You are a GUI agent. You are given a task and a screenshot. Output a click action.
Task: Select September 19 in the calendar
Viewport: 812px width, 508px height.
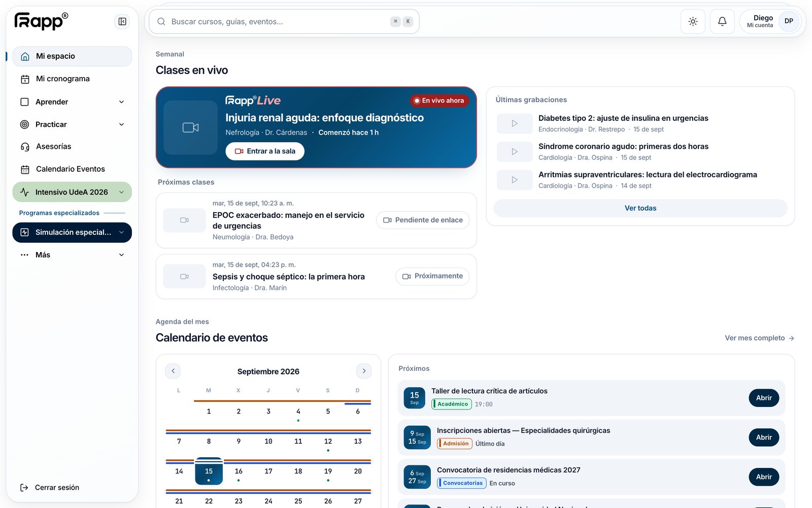(328, 471)
